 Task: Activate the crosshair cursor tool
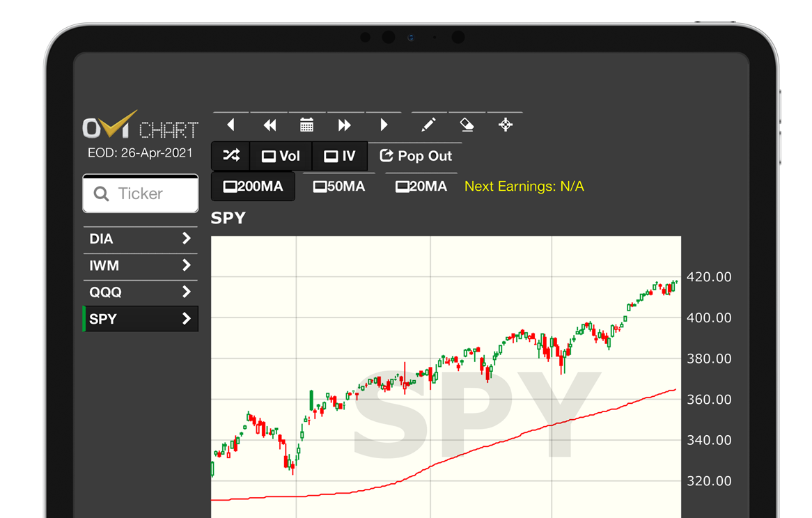(506, 125)
